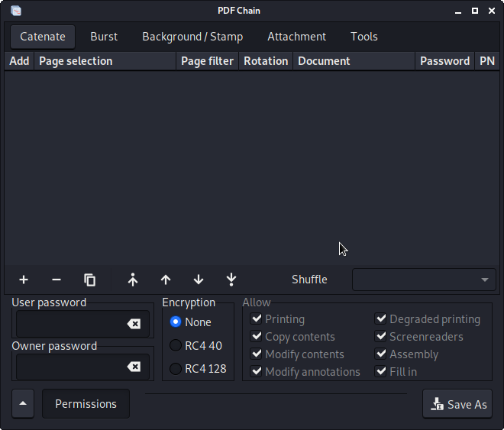Focus the Owner password input field

82,367
